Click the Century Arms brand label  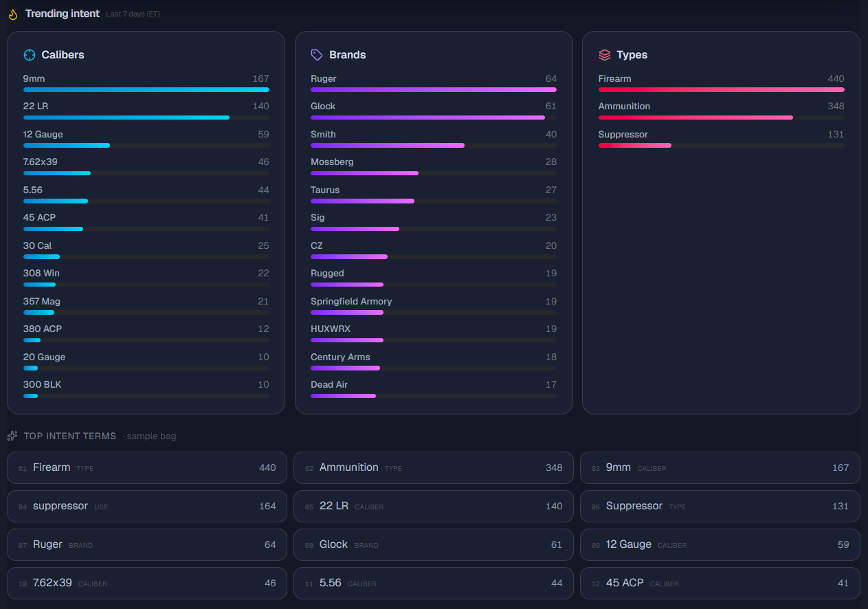(340, 357)
